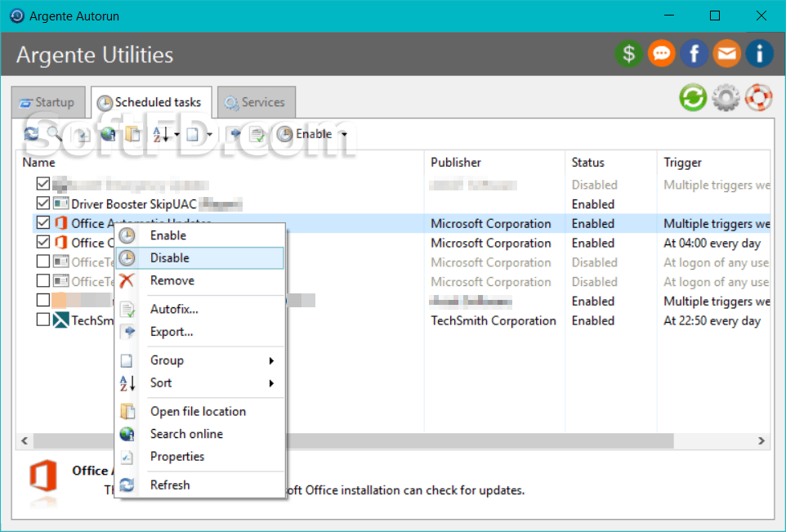This screenshot has height=532, width=786.
Task: Toggle checkbox of the blurred top task row
Action: pos(43,184)
